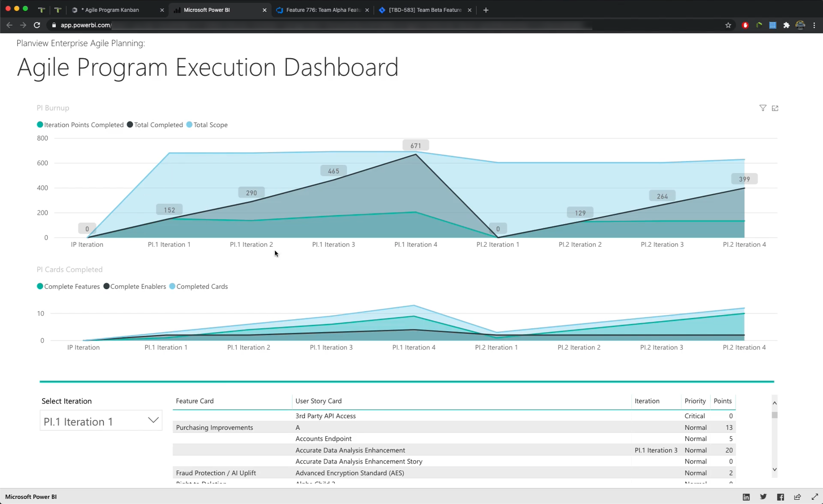Close the Team Beta Feature tab
This screenshot has height=504, width=823.
coord(469,10)
